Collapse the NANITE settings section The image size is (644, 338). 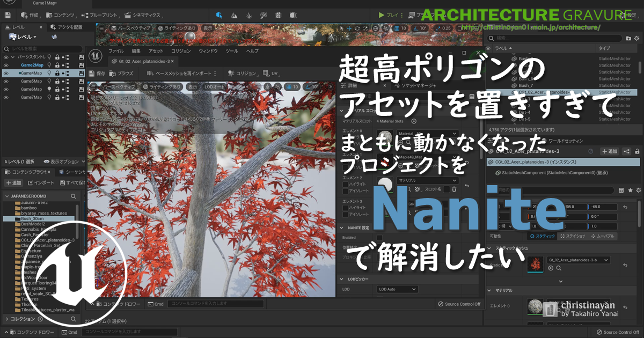342,227
